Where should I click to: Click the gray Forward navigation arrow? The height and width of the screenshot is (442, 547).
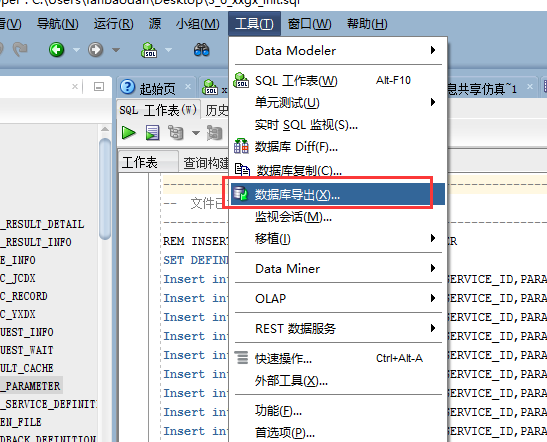[95, 50]
